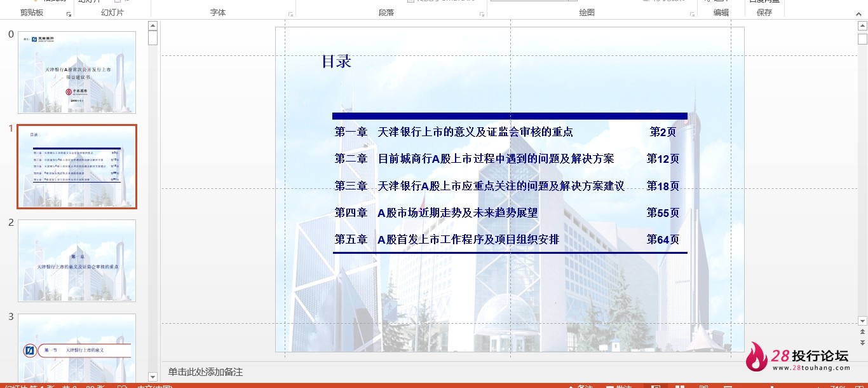Select slide 1 thumbnail showing 目录
This screenshot has height=388, width=868.
point(77,167)
